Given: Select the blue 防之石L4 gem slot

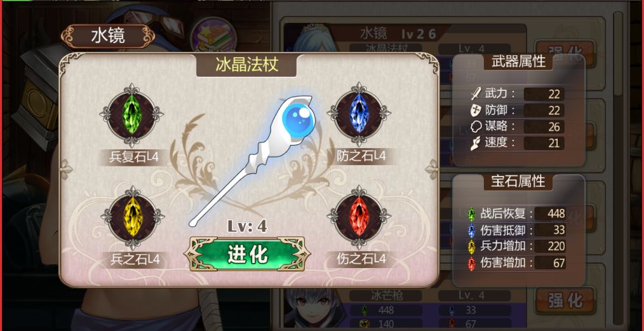Looking at the screenshot, I should [359, 114].
